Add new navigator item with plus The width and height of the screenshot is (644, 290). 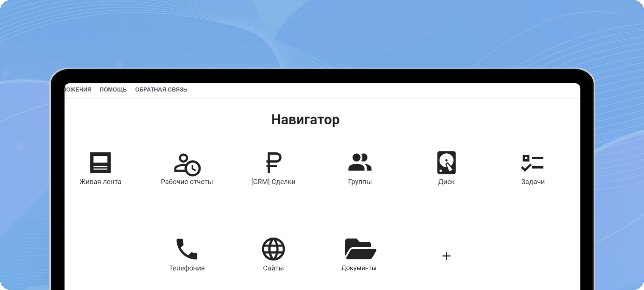(x=446, y=256)
